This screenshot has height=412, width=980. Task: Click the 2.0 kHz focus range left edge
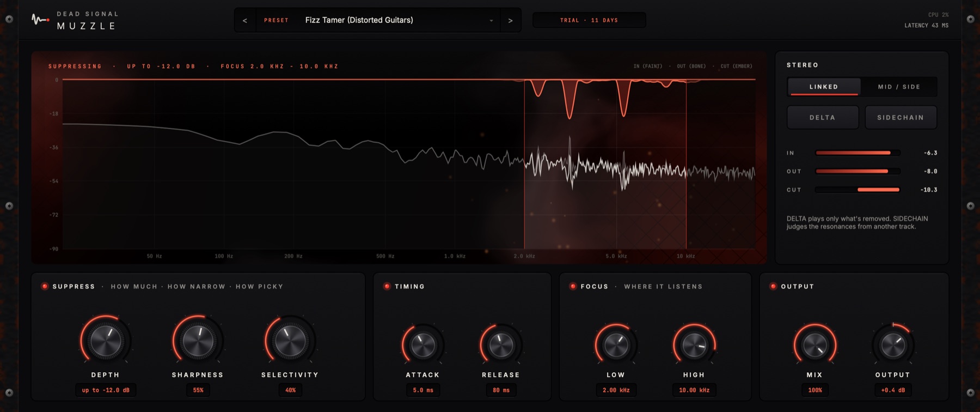click(x=524, y=163)
